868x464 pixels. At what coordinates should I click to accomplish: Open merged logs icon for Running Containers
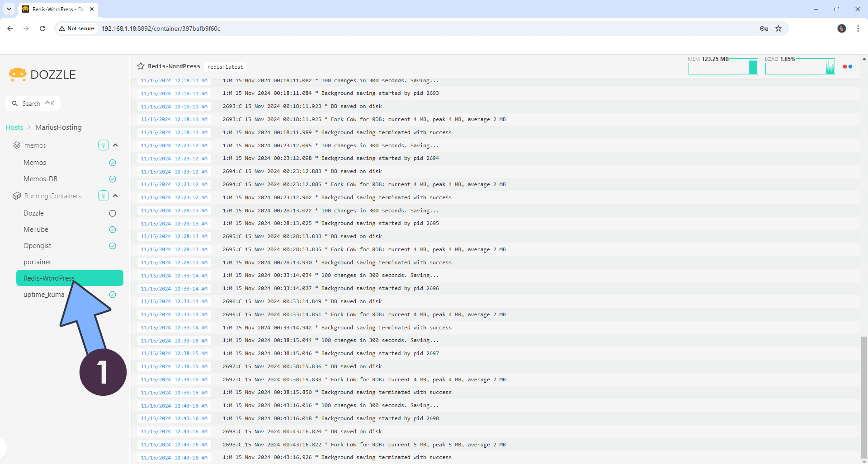point(104,196)
